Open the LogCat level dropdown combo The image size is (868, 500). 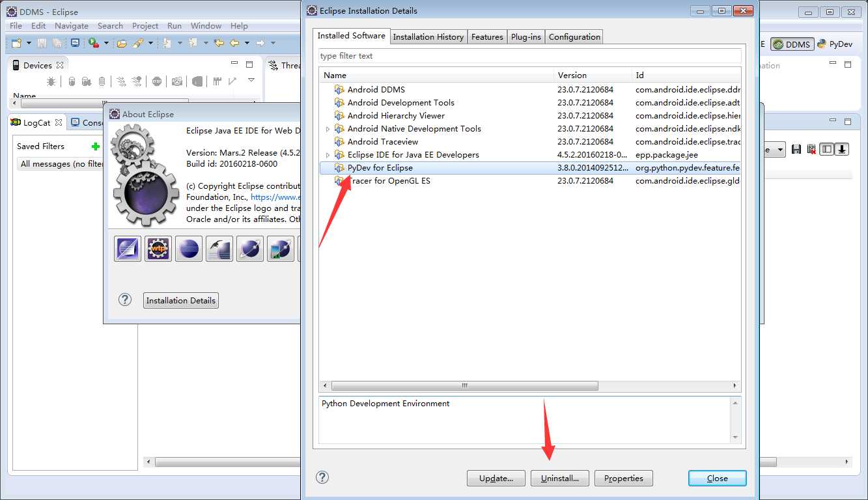(776, 150)
